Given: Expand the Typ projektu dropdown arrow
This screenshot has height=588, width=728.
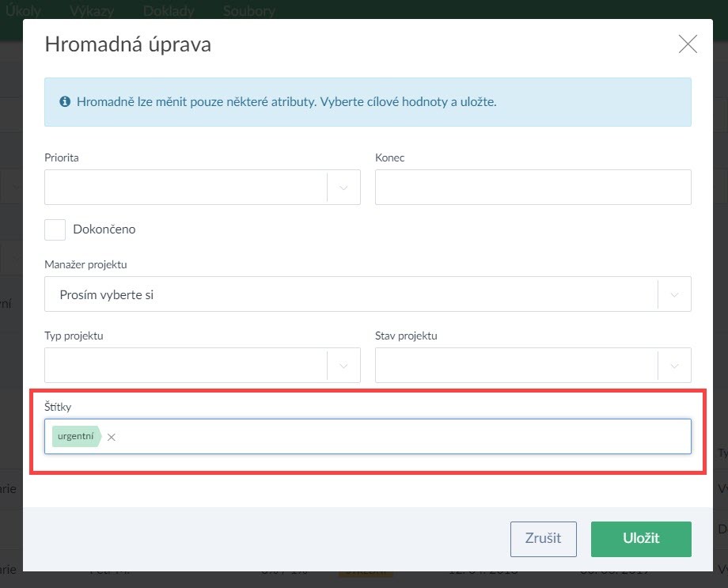Looking at the screenshot, I should click(343, 366).
